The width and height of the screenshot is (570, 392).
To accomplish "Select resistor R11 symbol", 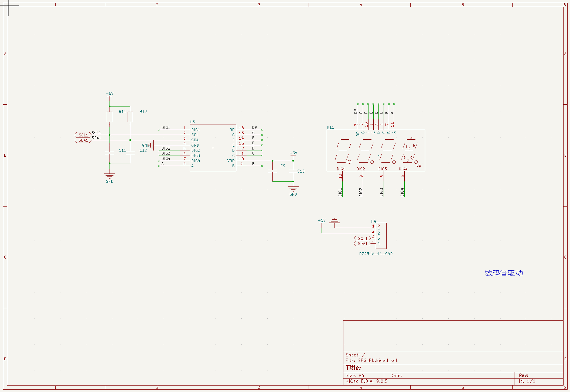I will (110, 117).
